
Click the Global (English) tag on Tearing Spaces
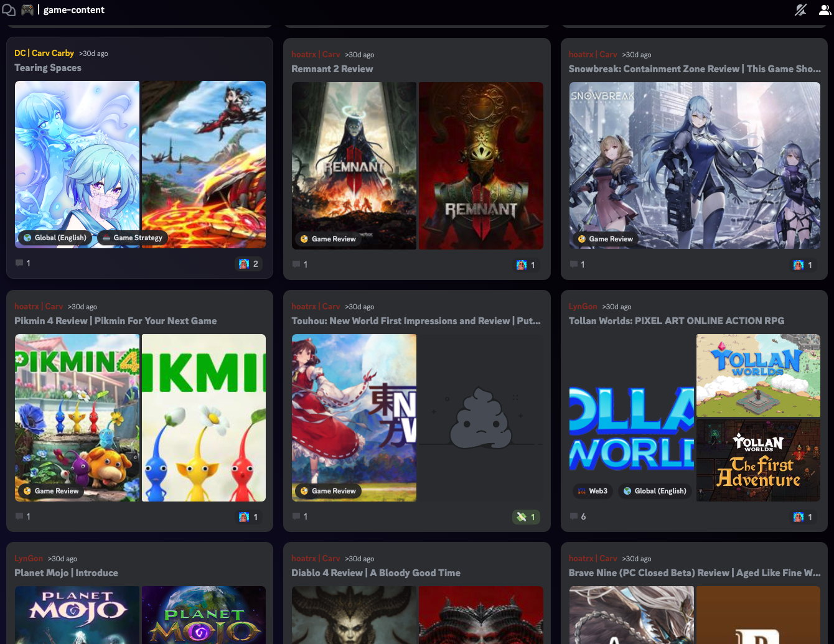pyautogui.click(x=55, y=238)
